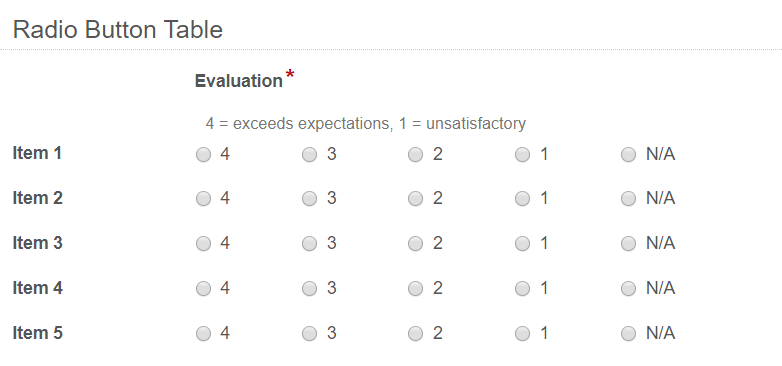The width and height of the screenshot is (782, 366).
Task: Select rating 2 for Item 4
Action: [415, 289]
